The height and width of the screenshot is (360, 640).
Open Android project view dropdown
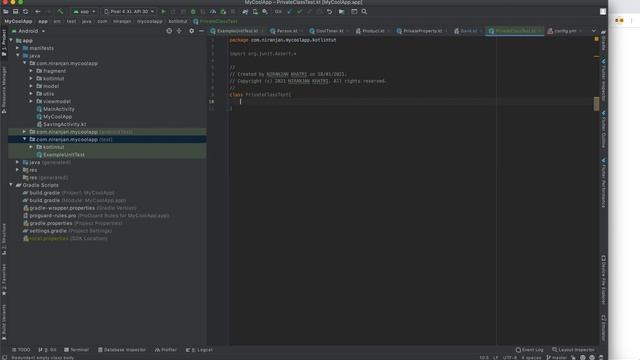point(28,31)
